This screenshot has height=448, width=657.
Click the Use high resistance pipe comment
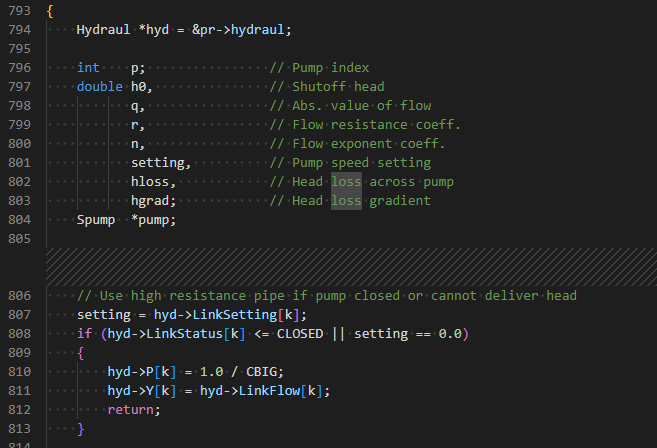click(327, 295)
